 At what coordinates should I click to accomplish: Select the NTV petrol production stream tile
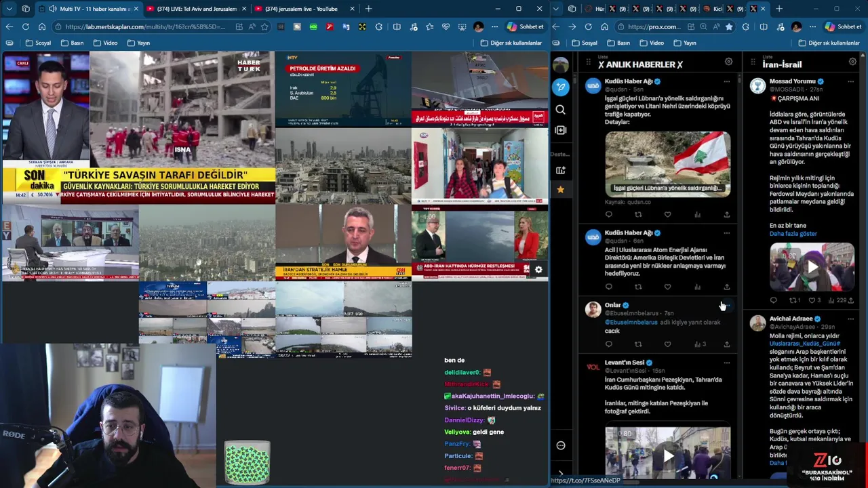343,89
